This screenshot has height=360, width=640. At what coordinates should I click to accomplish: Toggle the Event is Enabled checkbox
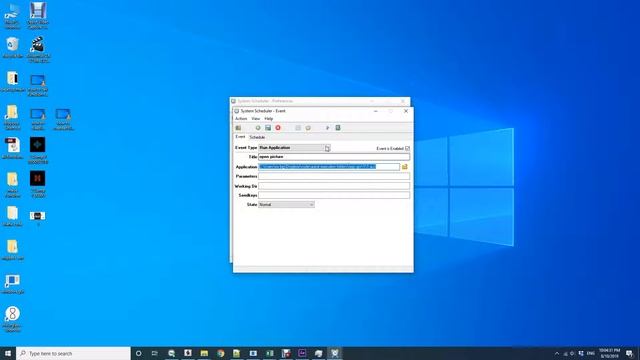click(x=407, y=149)
